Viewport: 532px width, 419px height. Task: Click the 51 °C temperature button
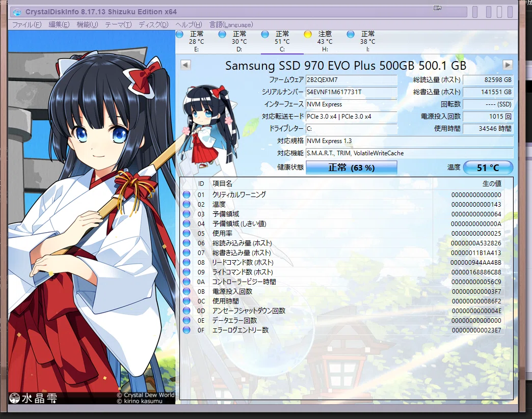click(x=488, y=167)
